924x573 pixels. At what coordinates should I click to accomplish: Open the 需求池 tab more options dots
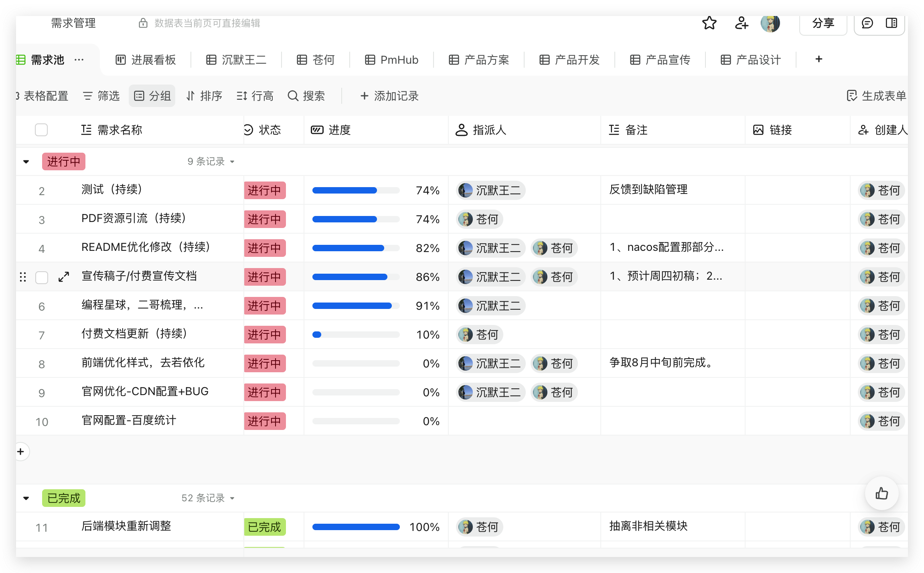[79, 60]
